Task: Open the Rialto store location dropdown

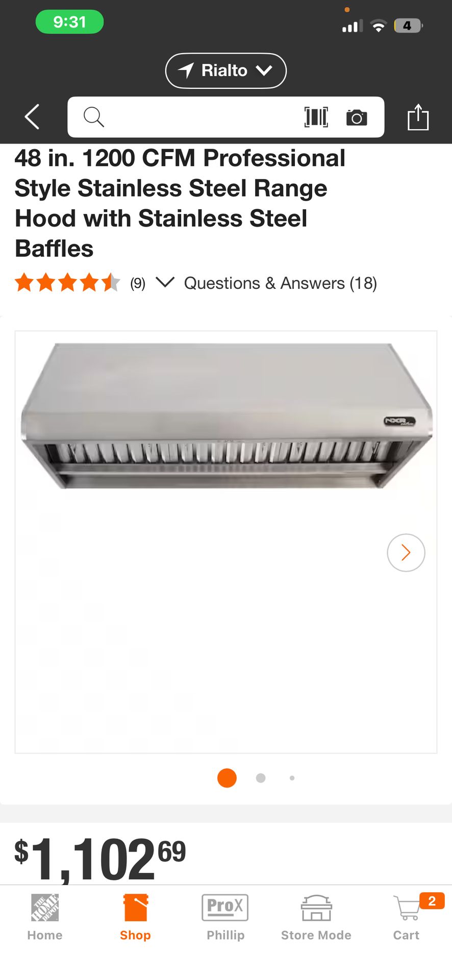Action: coord(226,70)
